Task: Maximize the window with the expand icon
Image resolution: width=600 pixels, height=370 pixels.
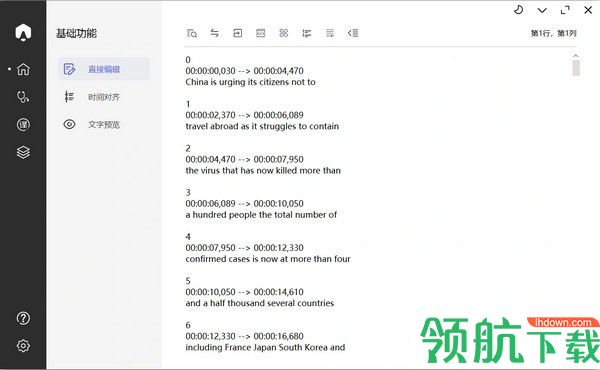Action: [x=565, y=10]
